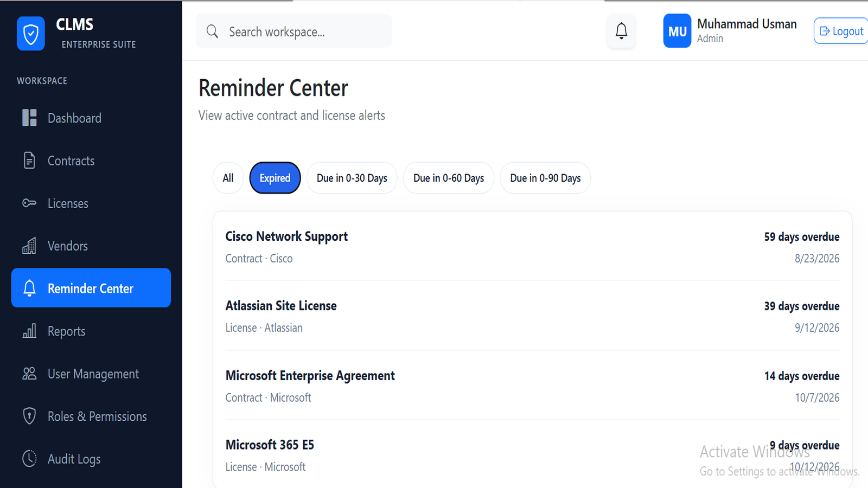Click the Roles & Permissions shield icon
The height and width of the screenshot is (488, 868).
(29, 416)
